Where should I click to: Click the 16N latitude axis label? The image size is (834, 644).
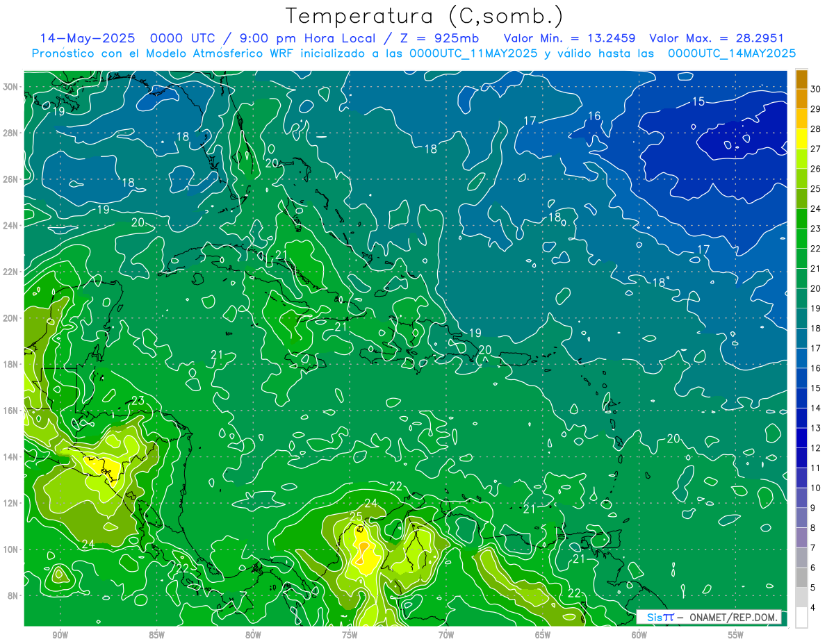[12, 411]
